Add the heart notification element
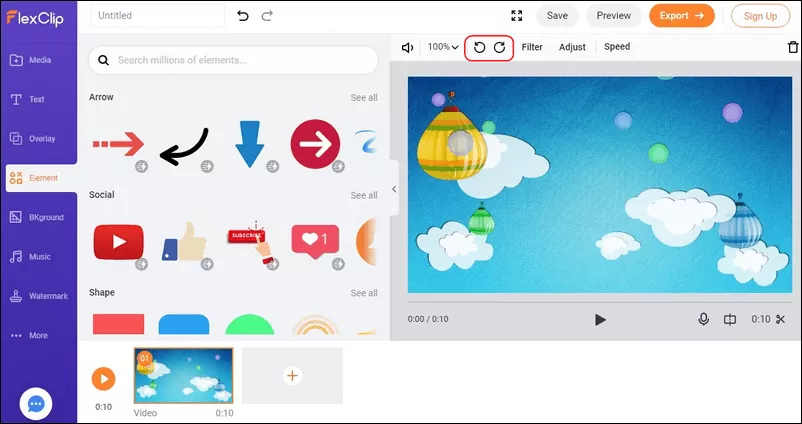This screenshot has height=424, width=802. click(x=315, y=241)
